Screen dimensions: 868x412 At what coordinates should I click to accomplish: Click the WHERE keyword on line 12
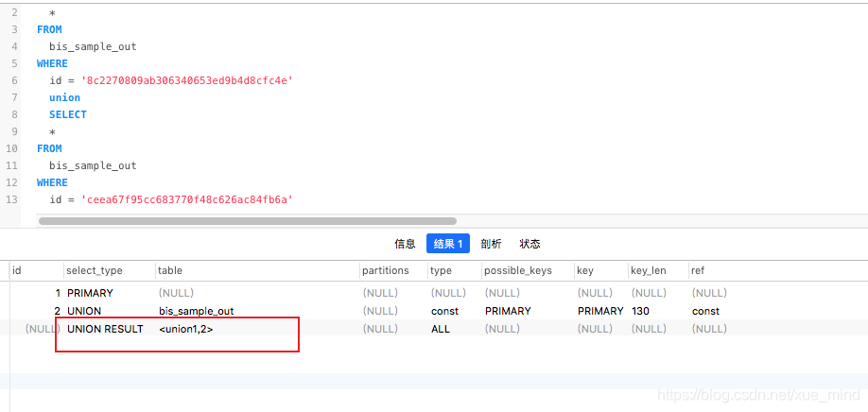53,182
